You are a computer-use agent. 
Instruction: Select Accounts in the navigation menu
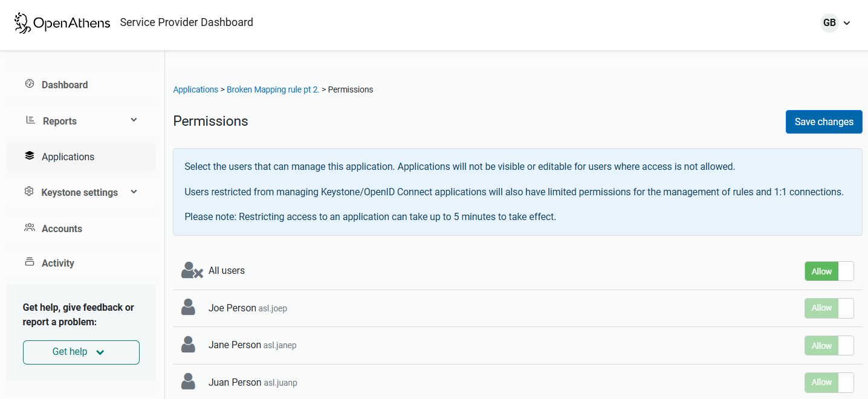coord(62,228)
